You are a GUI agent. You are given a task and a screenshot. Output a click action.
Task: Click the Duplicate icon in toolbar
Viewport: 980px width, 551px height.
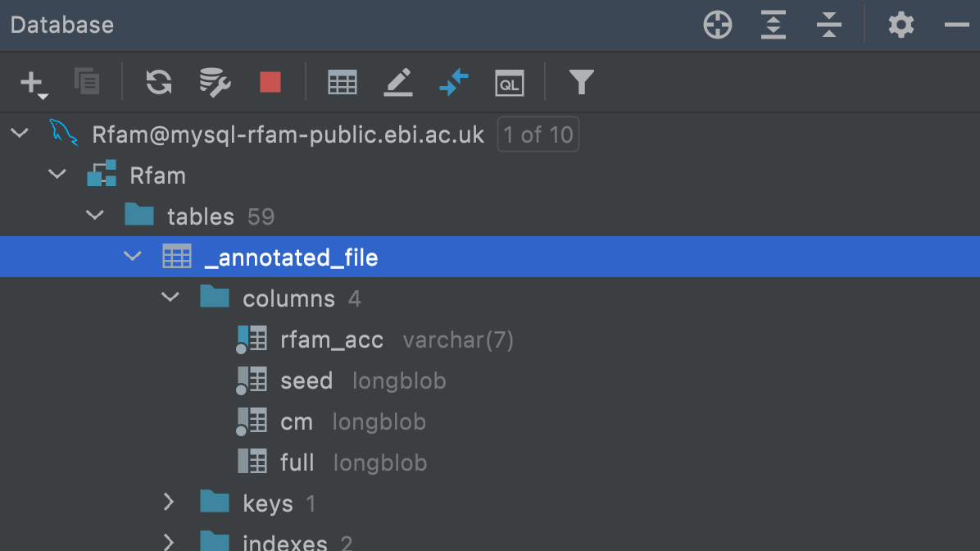coord(87,81)
